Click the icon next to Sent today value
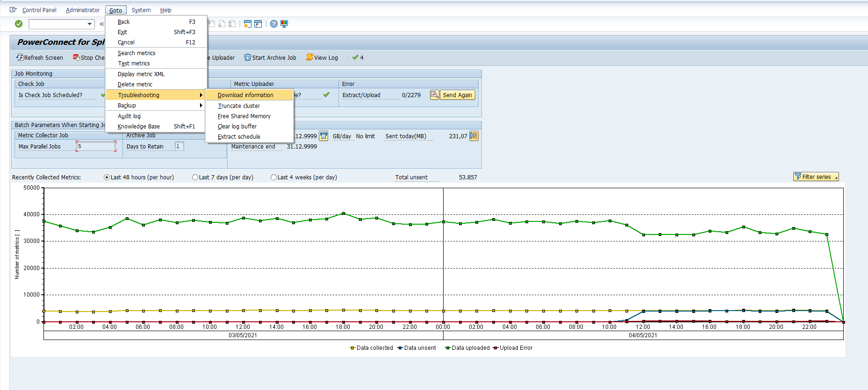868x390 pixels. (474, 136)
